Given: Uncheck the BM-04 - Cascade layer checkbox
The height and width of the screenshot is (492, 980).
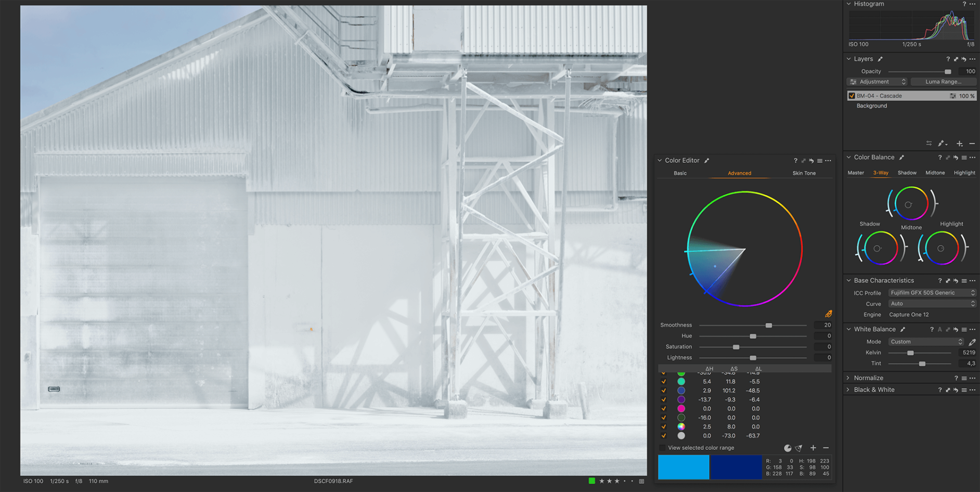Looking at the screenshot, I should click(x=852, y=96).
